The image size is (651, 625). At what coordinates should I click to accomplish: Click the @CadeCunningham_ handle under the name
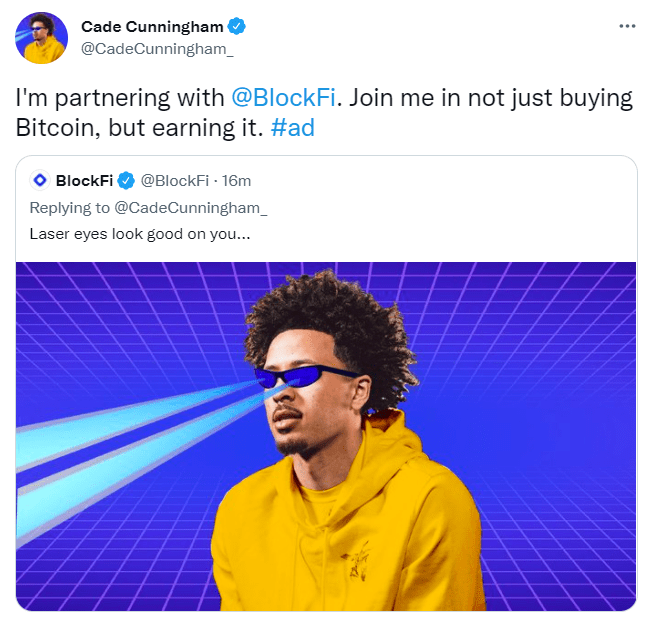[x=157, y=49]
